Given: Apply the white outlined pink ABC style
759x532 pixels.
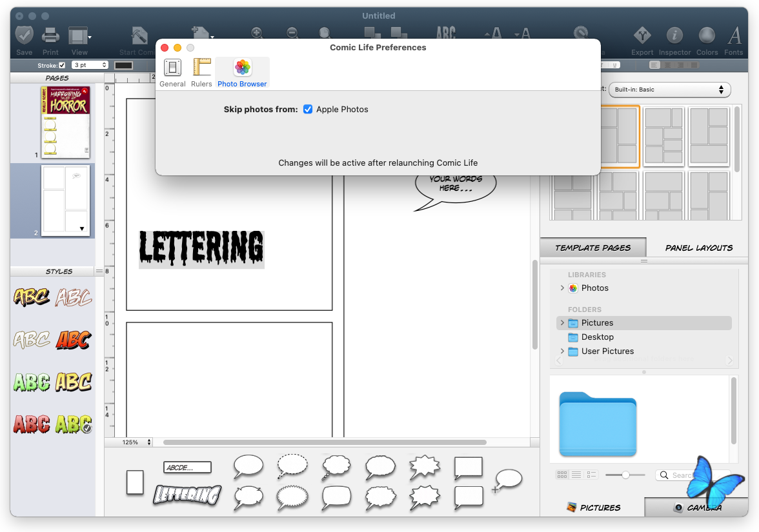Looking at the screenshot, I should tap(73, 297).
